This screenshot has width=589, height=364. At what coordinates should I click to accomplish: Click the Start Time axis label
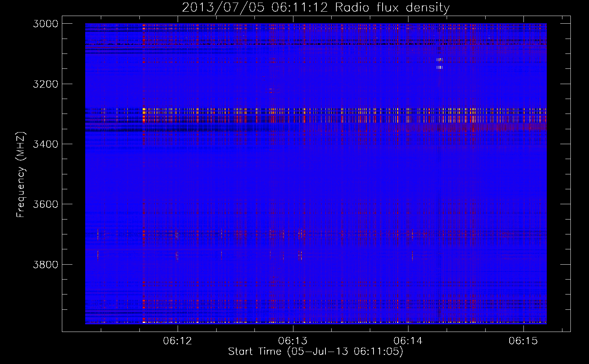[x=316, y=352]
